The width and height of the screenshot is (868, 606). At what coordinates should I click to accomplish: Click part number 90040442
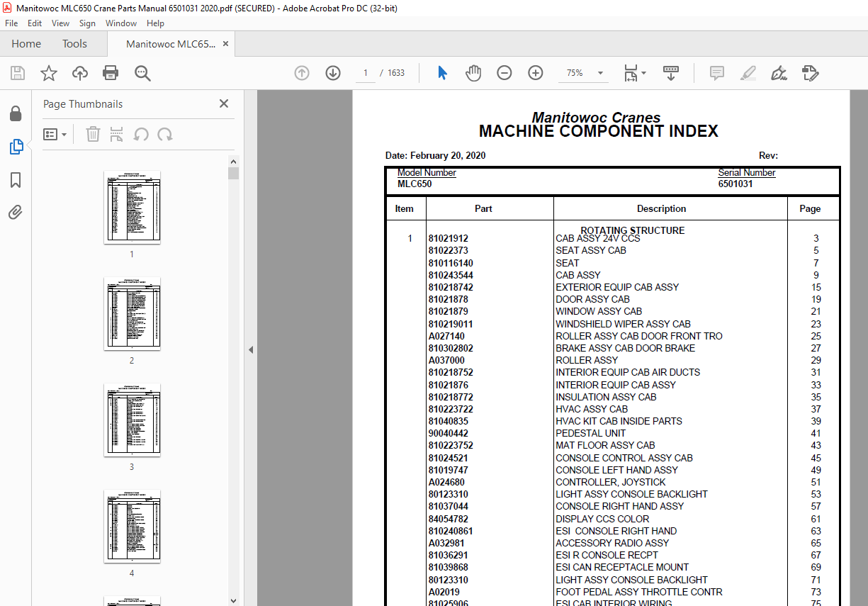point(448,433)
